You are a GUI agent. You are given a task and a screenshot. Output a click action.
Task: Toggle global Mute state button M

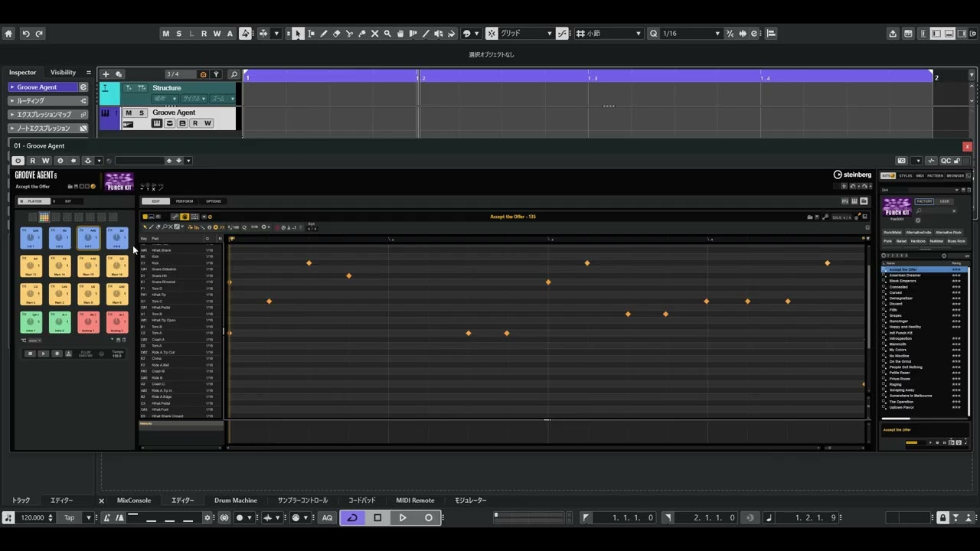[x=165, y=34]
